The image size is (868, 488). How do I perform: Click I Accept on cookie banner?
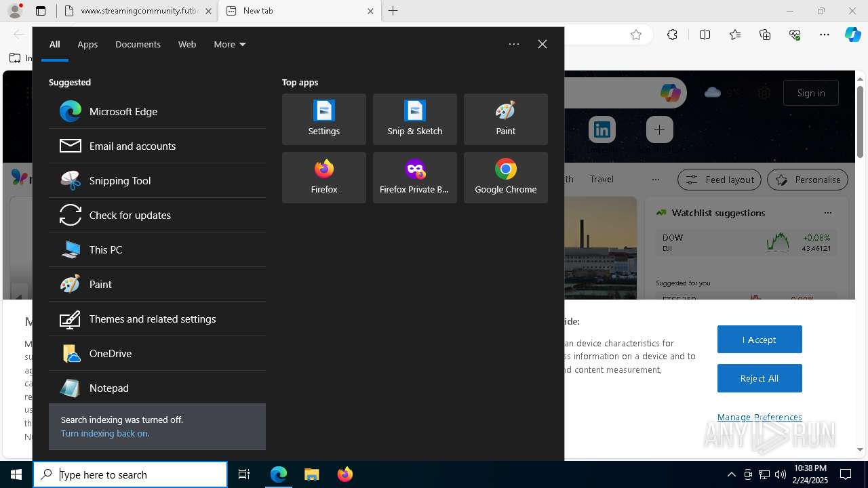759,340
